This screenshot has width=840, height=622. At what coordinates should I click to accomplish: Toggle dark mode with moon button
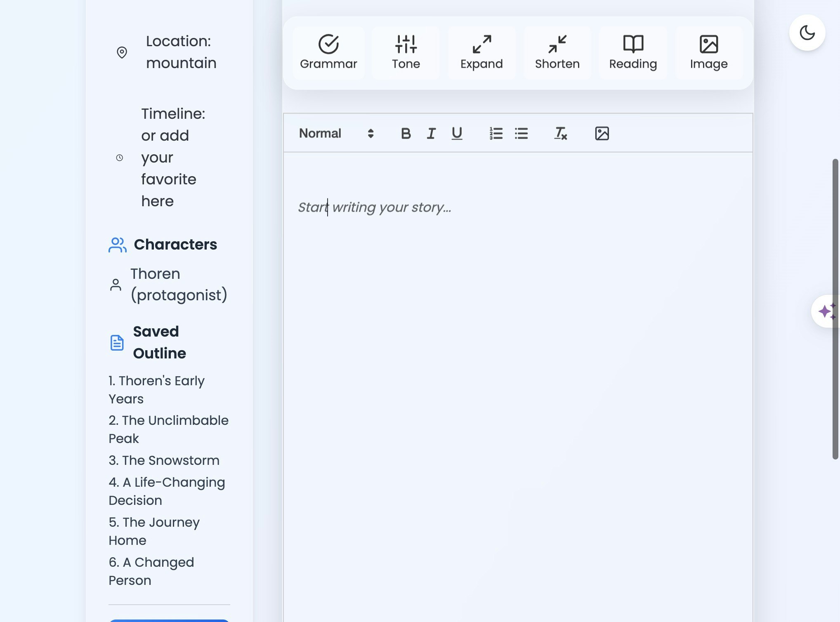[x=807, y=33]
